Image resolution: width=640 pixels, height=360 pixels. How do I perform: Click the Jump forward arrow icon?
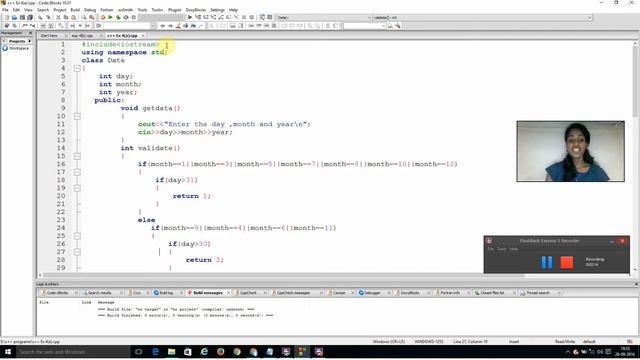(x=170, y=26)
